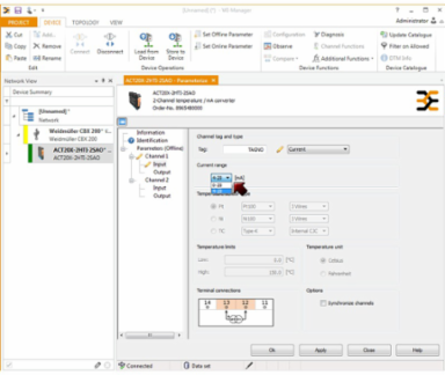Click Store to Device icon

point(175,40)
